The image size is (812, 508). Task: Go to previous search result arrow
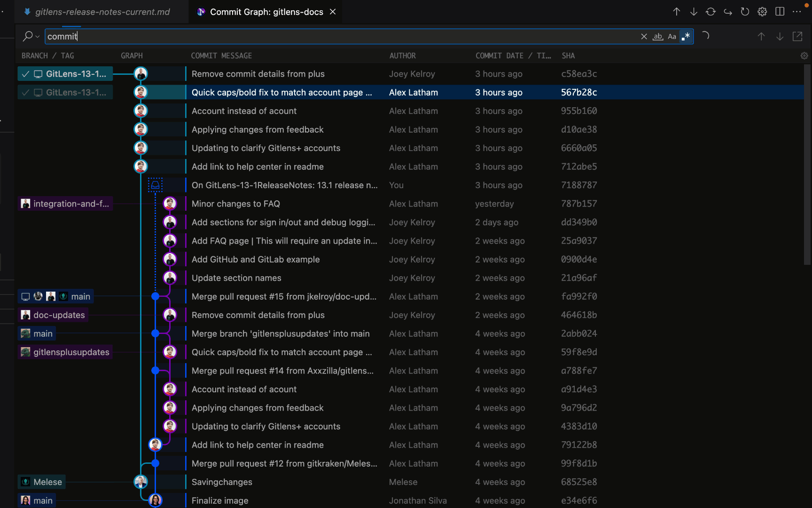pos(761,36)
